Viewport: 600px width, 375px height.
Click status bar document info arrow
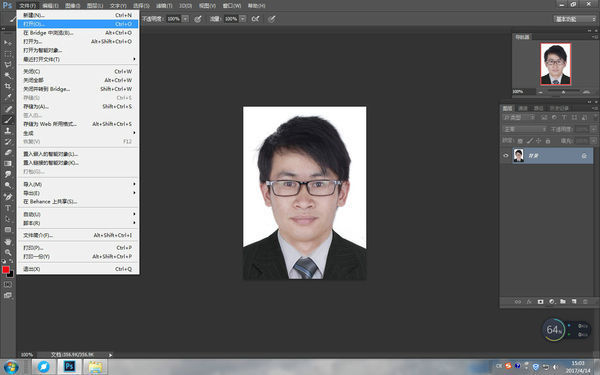pyautogui.click(x=110, y=355)
